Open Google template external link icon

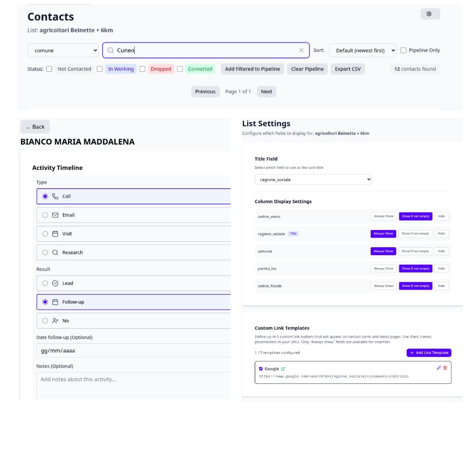(283, 369)
